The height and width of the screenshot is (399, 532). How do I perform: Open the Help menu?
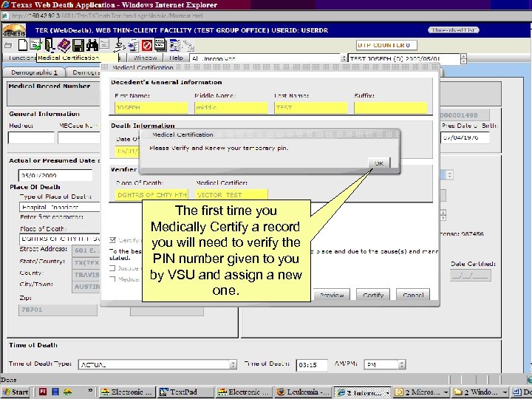tap(176, 58)
